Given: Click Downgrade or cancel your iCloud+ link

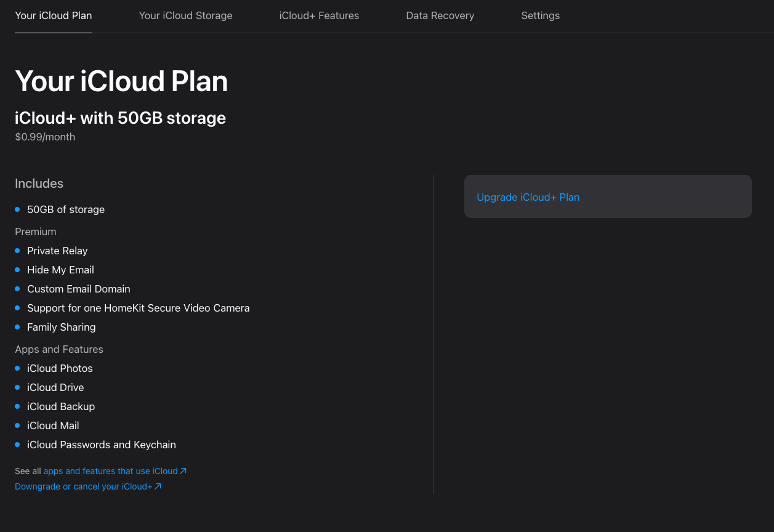Looking at the screenshot, I should [x=88, y=486].
